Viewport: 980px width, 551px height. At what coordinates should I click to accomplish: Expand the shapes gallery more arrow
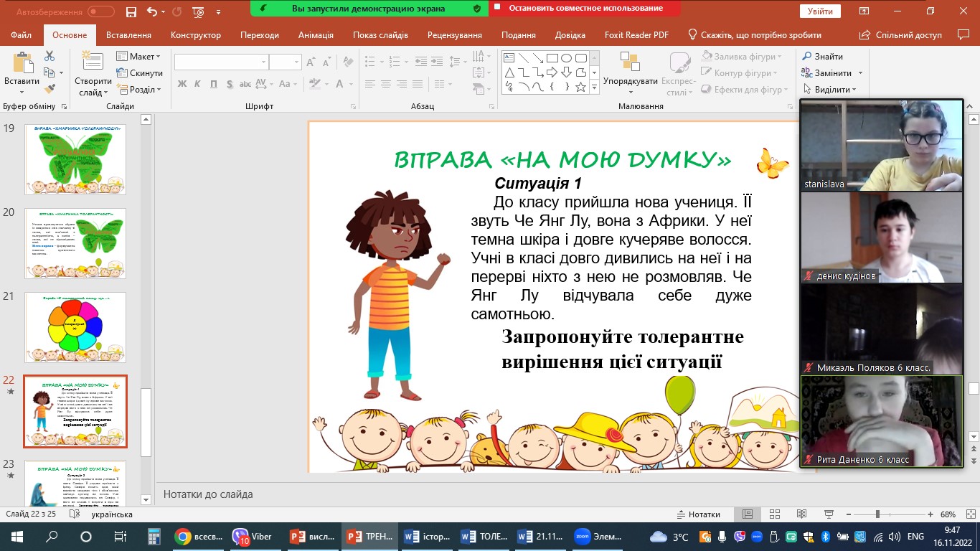(x=594, y=88)
